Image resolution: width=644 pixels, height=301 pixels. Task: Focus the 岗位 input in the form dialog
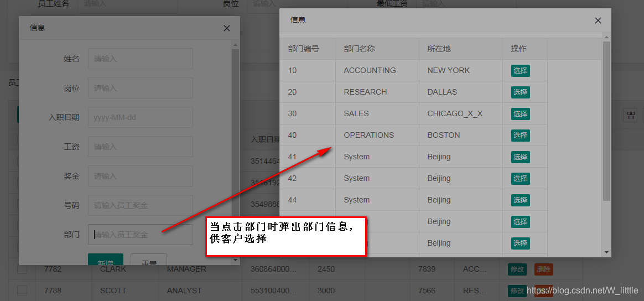tap(141, 89)
